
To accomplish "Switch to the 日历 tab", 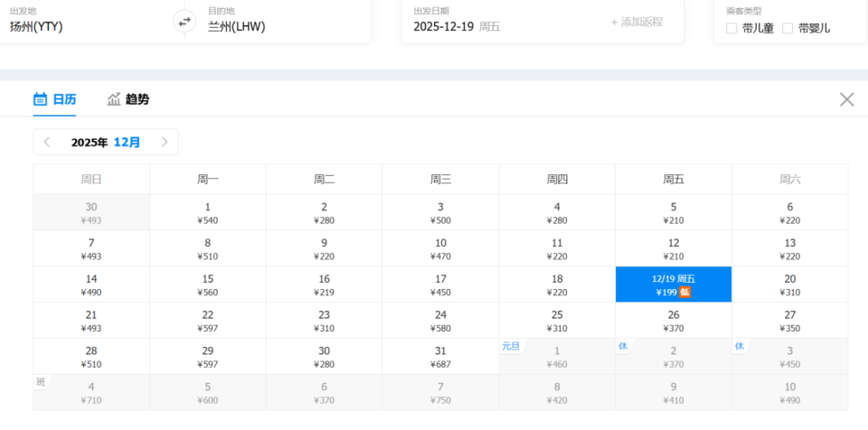I will pyautogui.click(x=55, y=99).
